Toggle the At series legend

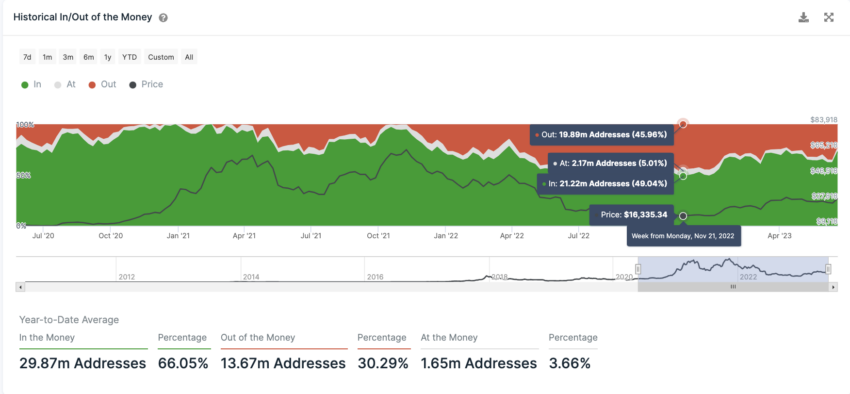[x=65, y=85]
